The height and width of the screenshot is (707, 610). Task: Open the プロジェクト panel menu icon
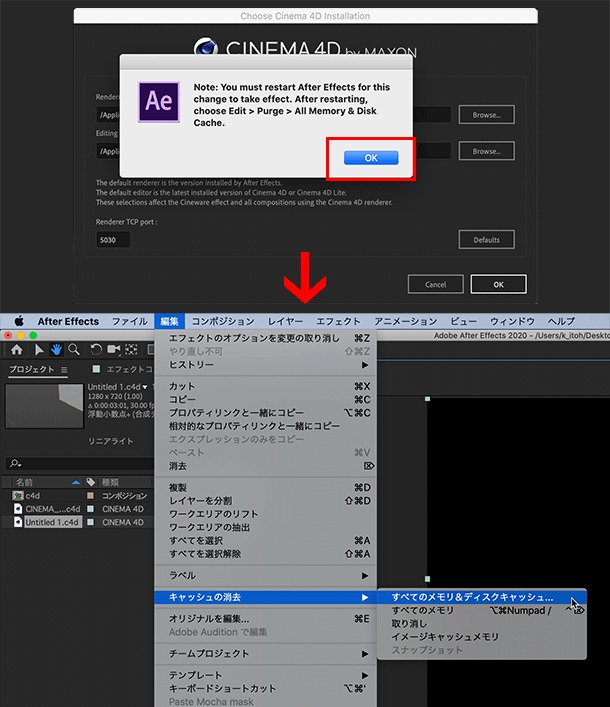64,370
